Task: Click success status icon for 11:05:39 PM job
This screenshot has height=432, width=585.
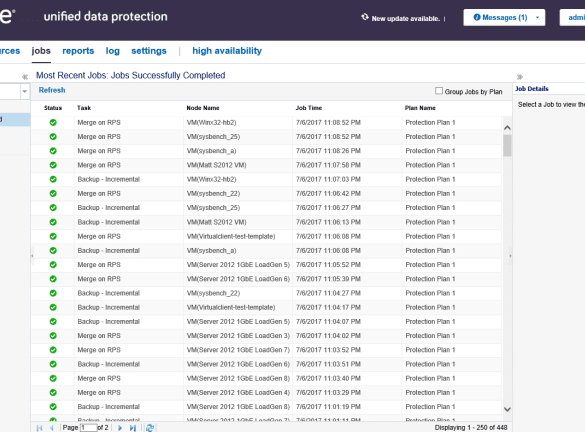Action: (x=53, y=279)
